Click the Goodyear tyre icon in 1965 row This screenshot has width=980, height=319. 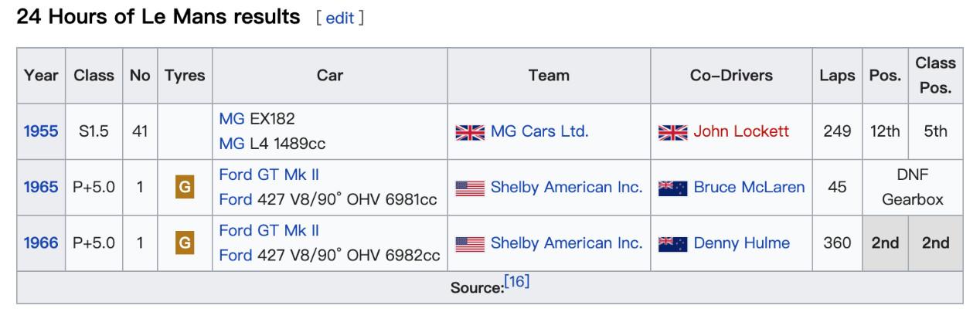185,187
